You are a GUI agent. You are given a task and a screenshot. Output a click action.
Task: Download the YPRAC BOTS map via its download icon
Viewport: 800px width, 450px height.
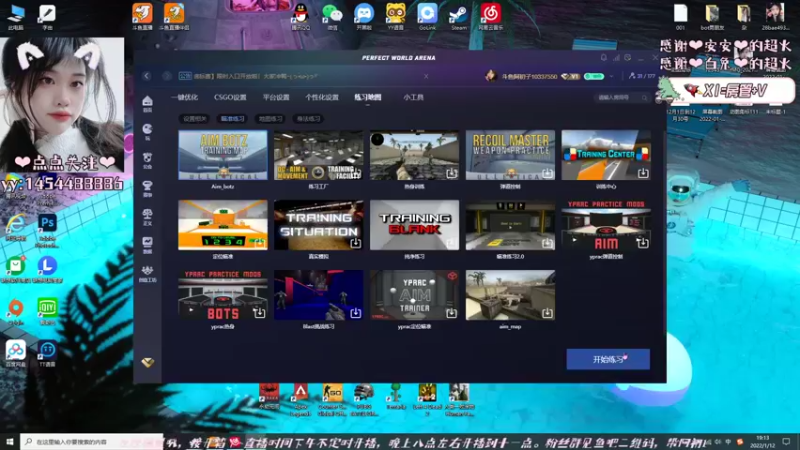[259, 312]
